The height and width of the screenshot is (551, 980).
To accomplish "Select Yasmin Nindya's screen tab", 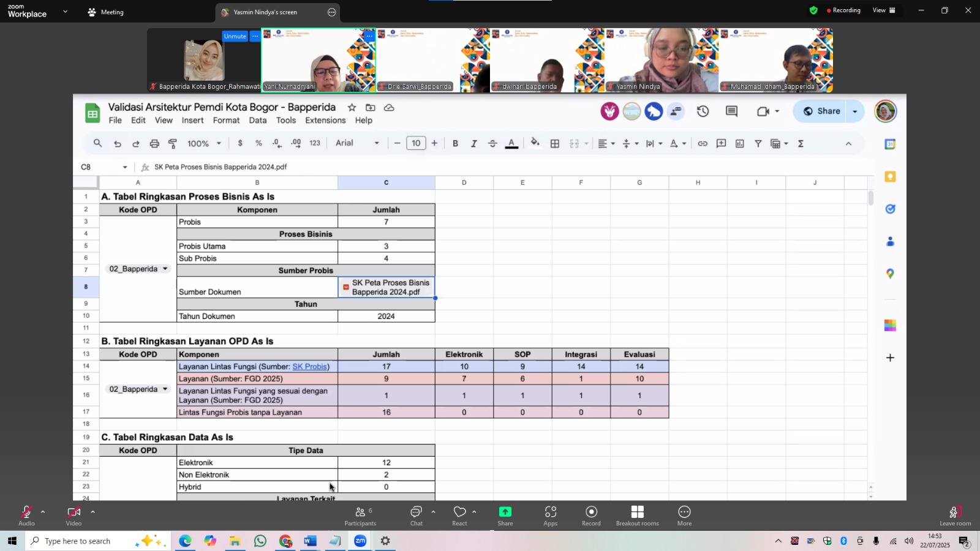I will tap(265, 12).
